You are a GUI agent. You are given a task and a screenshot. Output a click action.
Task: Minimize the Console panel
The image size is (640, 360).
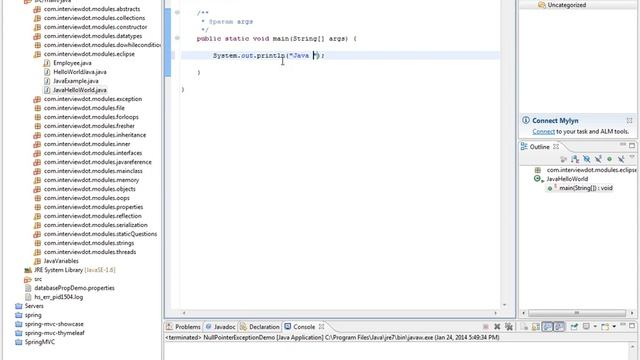pyautogui.click(x=623, y=324)
